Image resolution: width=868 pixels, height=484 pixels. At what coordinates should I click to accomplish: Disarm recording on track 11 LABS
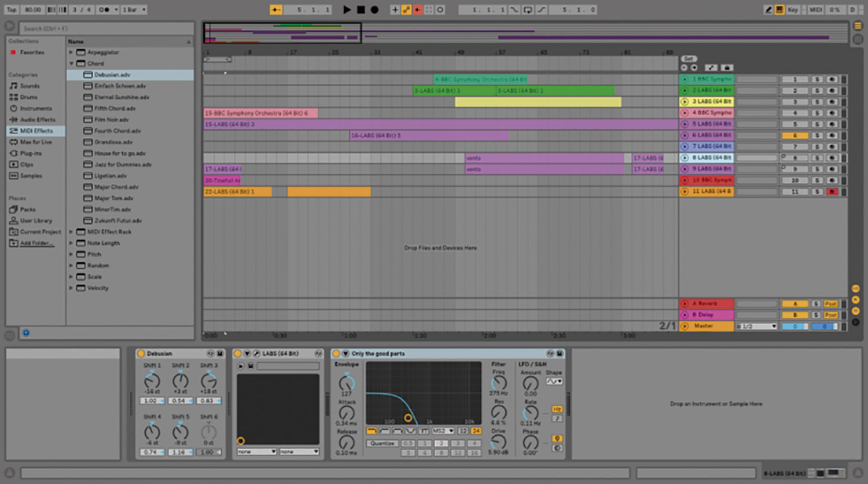pos(832,192)
